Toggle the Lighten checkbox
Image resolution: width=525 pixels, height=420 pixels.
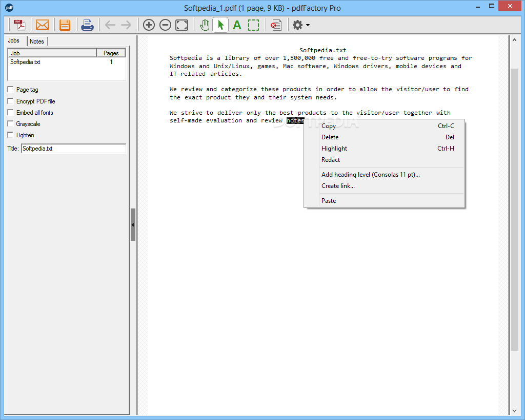[x=10, y=135]
